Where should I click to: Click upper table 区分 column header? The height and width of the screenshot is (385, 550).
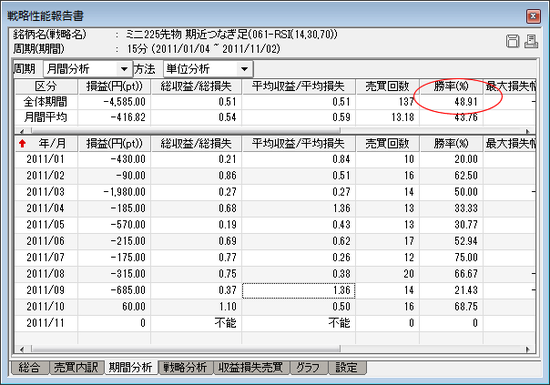(x=46, y=86)
